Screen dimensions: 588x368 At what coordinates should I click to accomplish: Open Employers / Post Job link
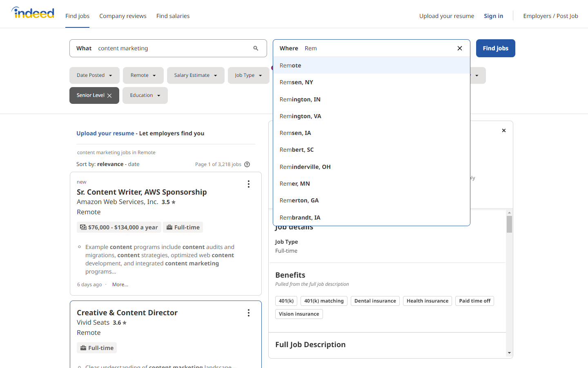pyautogui.click(x=551, y=16)
